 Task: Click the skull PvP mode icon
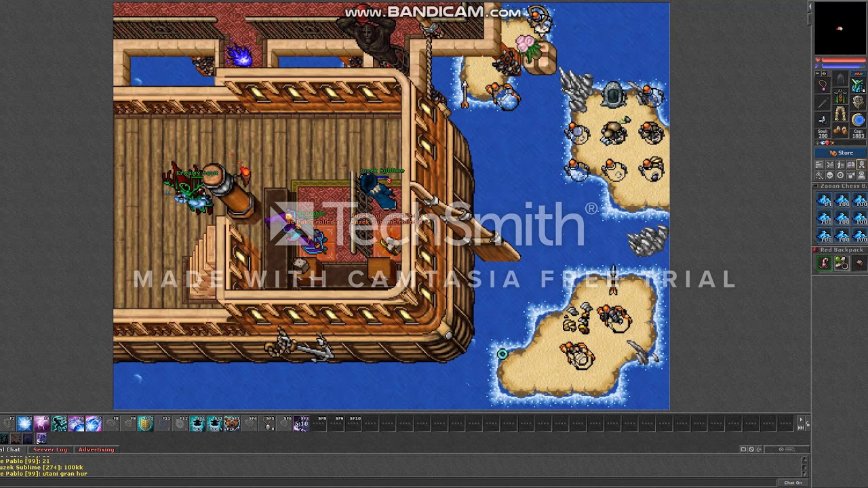coord(830,175)
